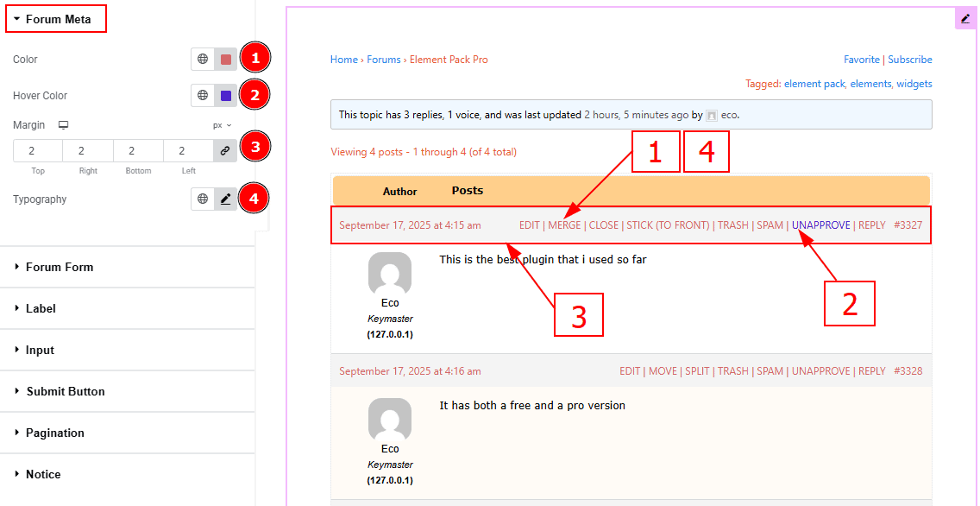Viewport: 980px width, 506px height.
Task: Expand the Label section
Action: pyautogui.click(x=128, y=308)
